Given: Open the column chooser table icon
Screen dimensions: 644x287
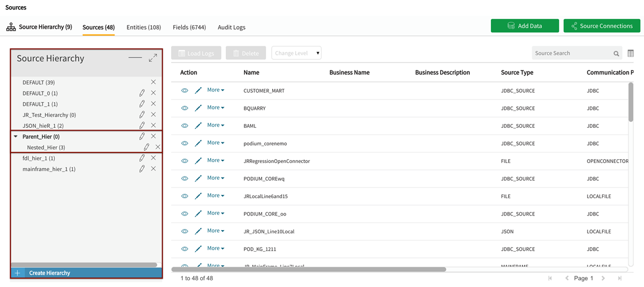Looking at the screenshot, I should [631, 53].
